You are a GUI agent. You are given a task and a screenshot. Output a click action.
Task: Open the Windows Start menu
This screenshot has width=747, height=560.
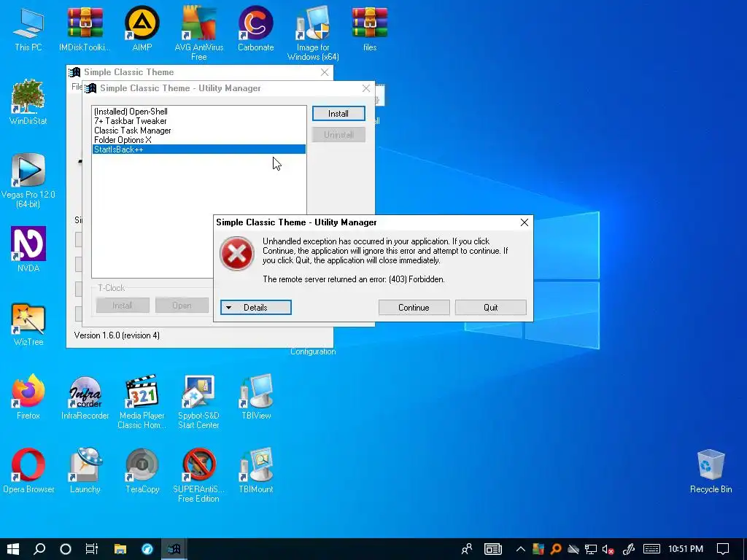tap(13, 549)
